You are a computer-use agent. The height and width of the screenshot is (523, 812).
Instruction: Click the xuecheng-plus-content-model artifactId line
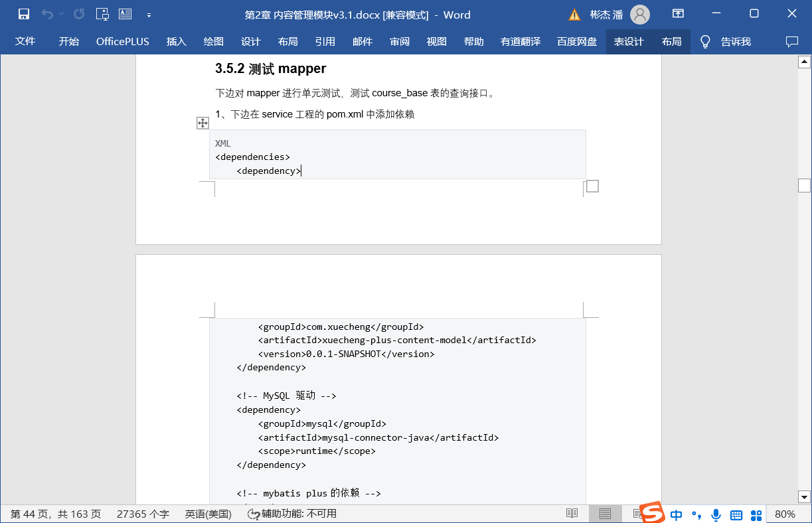coord(397,340)
